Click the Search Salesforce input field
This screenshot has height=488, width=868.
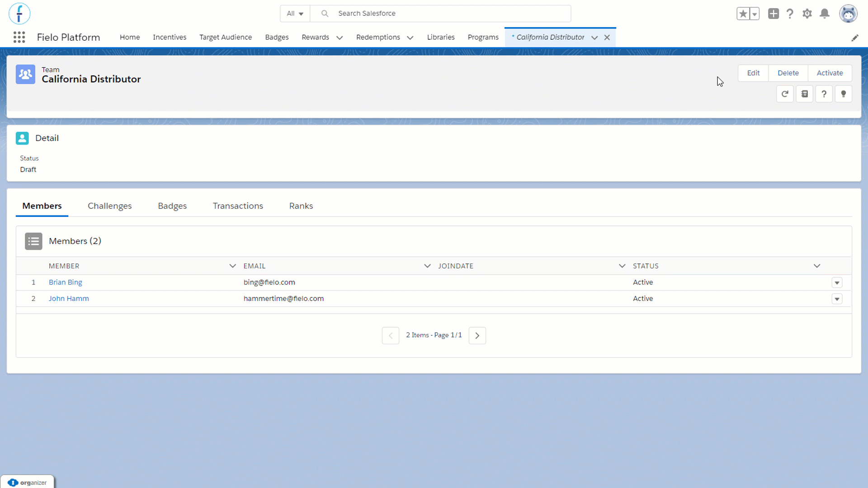[x=440, y=14]
